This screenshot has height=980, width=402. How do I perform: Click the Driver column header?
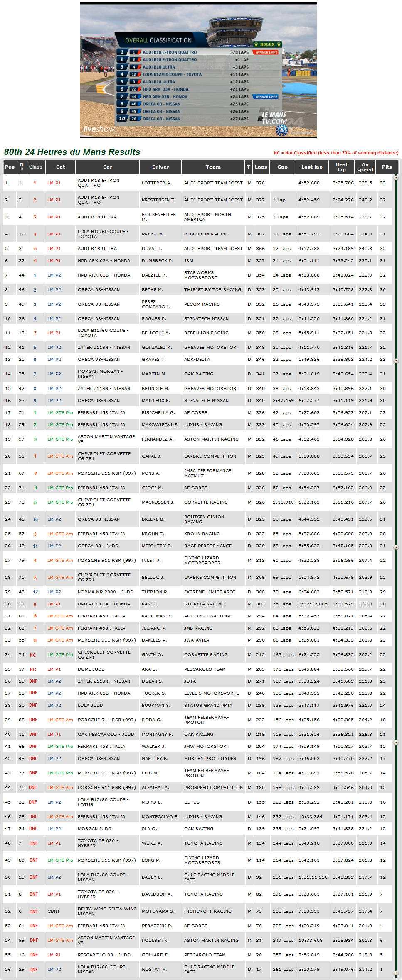click(x=160, y=167)
